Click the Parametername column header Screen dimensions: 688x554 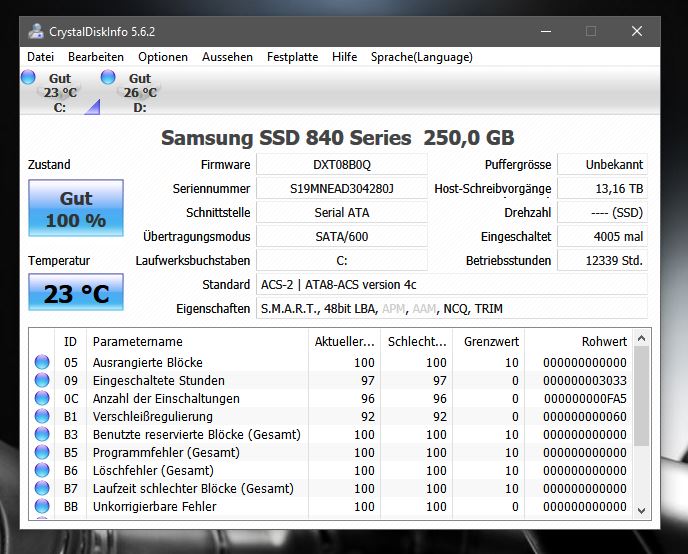[x=197, y=341]
